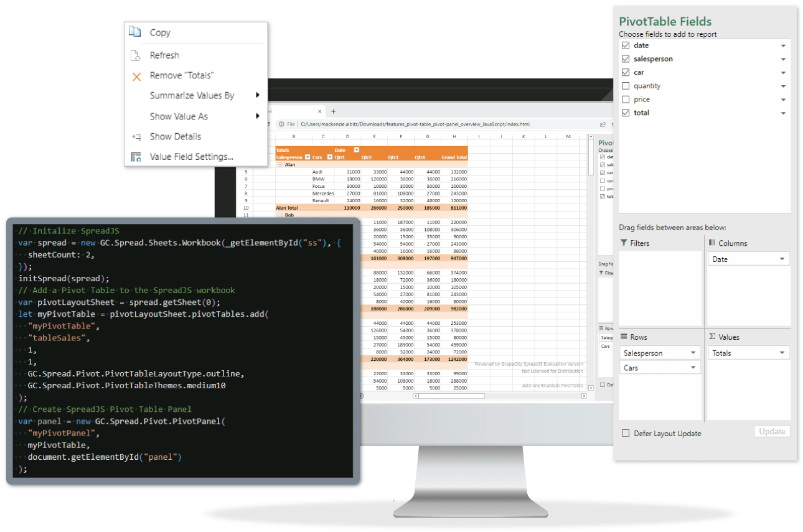Open Summarize Values By submenu
Image resolution: width=803 pixels, height=532 pixels.
tap(192, 95)
